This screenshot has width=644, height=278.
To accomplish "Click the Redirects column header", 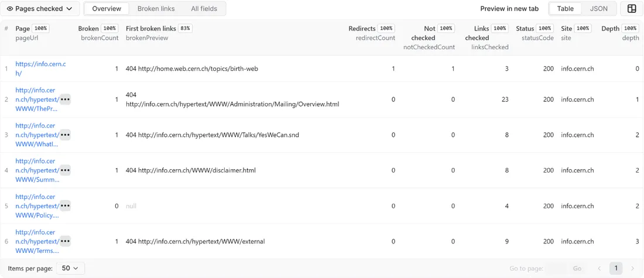I will click(x=362, y=28).
